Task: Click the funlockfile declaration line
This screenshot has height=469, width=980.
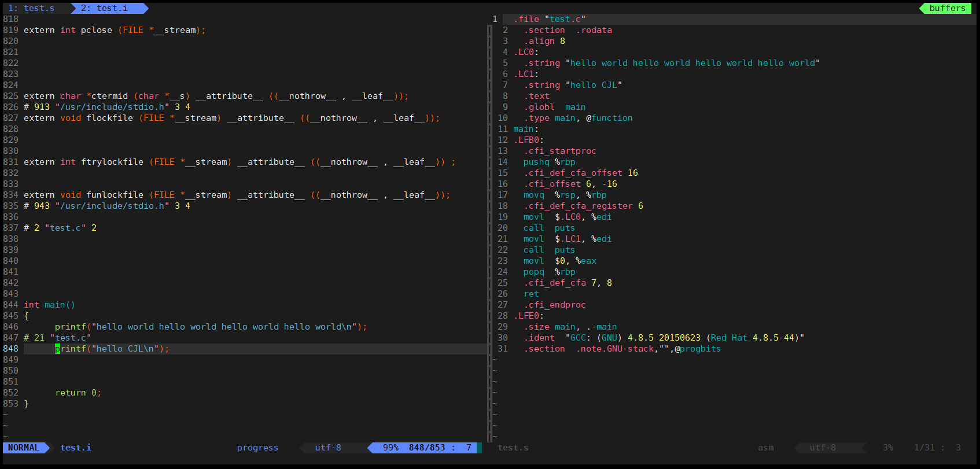Action: click(237, 195)
